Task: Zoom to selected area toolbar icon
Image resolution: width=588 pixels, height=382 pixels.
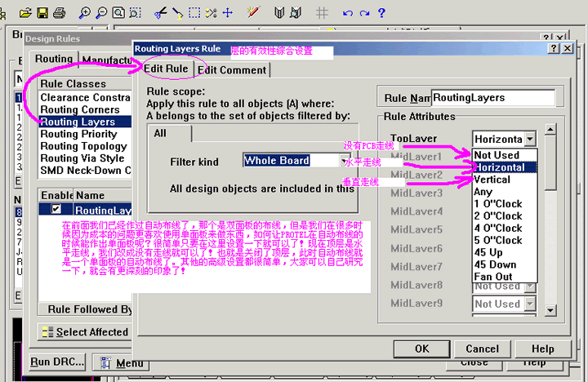Action: (135, 13)
